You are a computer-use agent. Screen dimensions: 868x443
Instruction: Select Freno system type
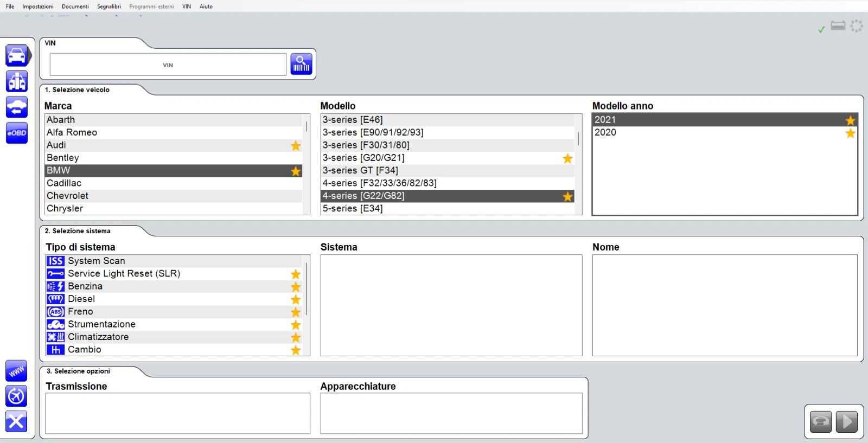click(80, 312)
